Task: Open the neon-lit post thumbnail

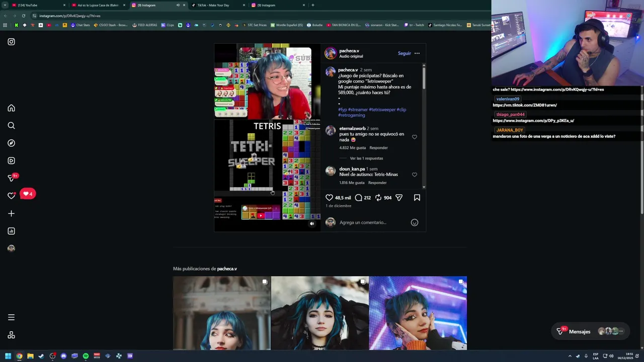Action: pos(418,313)
